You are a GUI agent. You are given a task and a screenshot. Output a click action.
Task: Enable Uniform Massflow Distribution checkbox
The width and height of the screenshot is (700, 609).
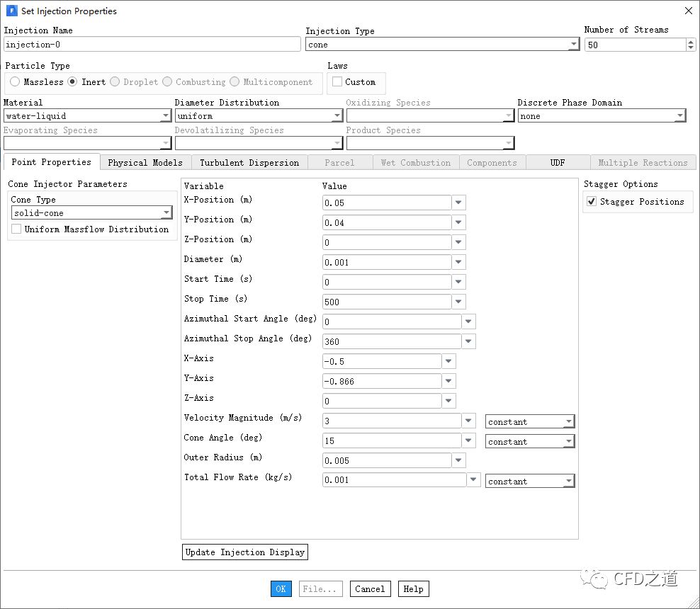(x=16, y=229)
